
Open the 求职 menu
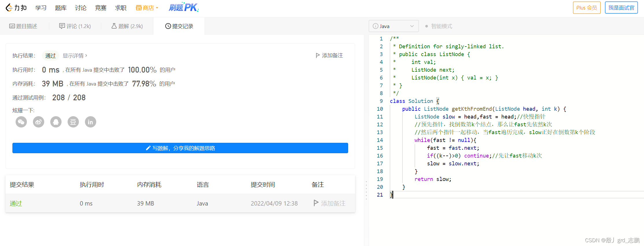(120, 8)
